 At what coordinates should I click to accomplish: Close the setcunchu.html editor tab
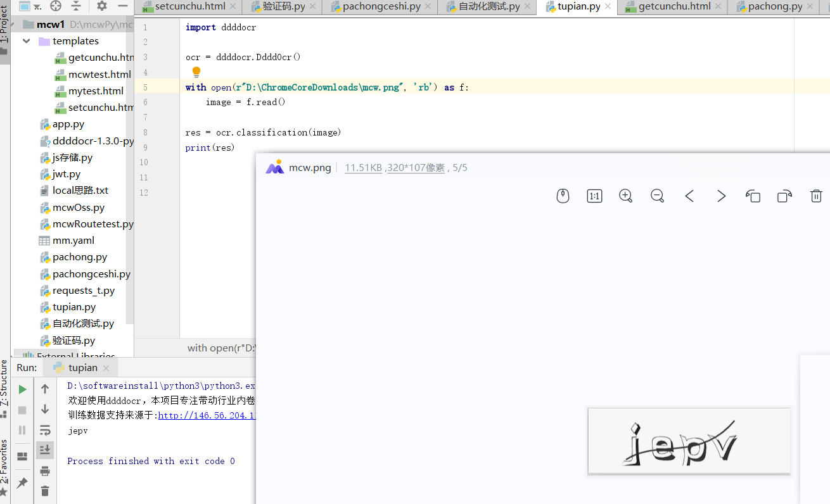pos(233,6)
